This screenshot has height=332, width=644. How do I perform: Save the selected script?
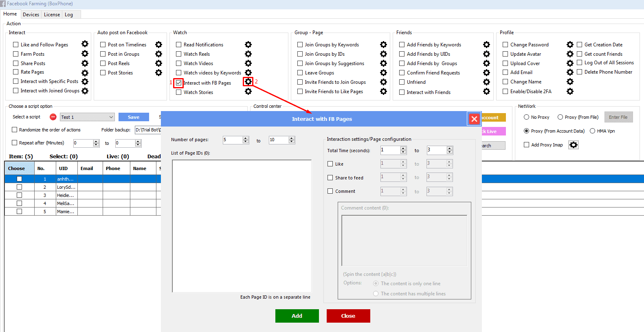pos(134,117)
